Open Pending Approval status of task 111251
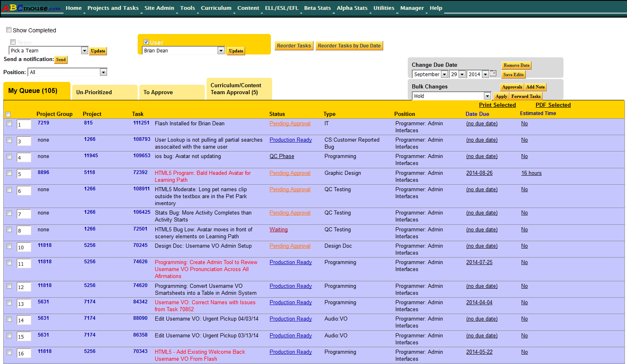Image resolution: width=627 pixels, height=364 pixels. 290,124
